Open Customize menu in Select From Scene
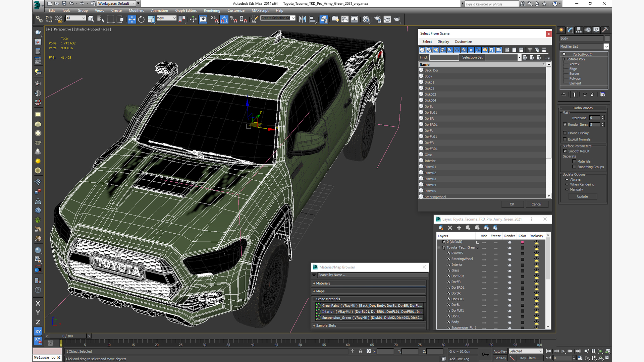Viewport: 644px width, 362px height. click(x=463, y=42)
